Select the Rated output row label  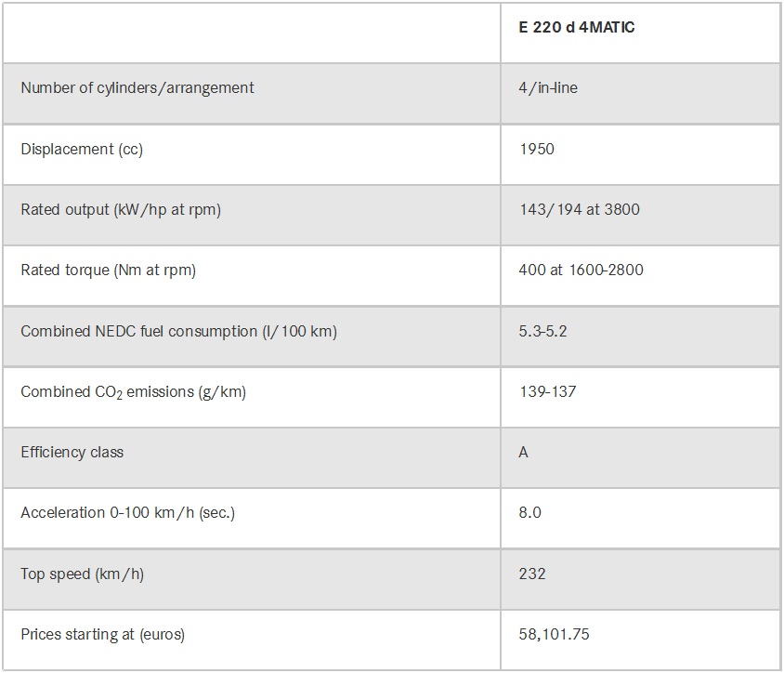(121, 210)
